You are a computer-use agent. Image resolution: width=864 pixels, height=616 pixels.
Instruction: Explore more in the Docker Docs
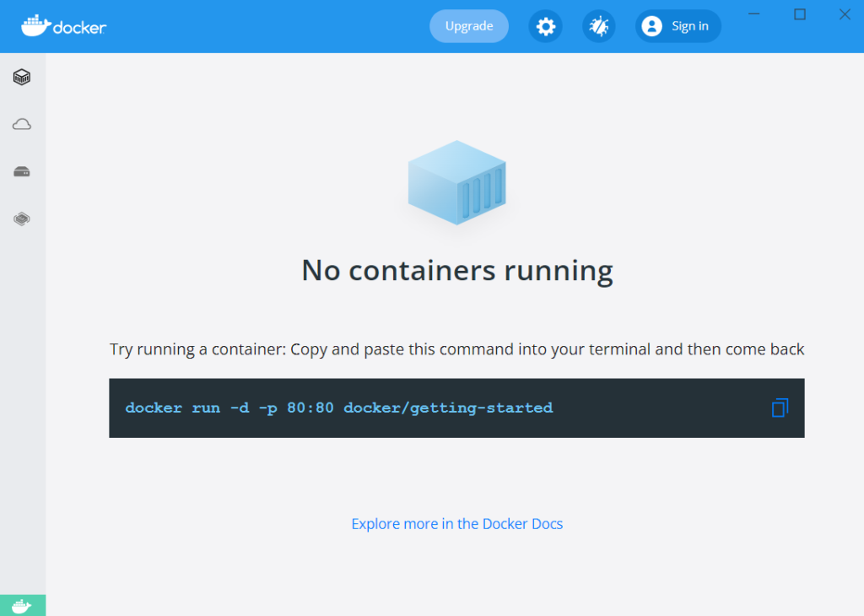pyautogui.click(x=456, y=523)
